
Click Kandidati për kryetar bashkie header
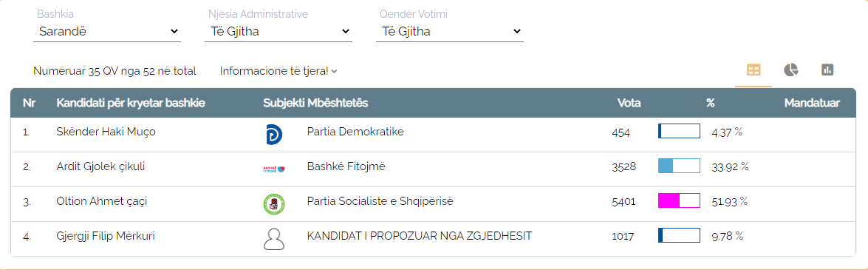131,103
